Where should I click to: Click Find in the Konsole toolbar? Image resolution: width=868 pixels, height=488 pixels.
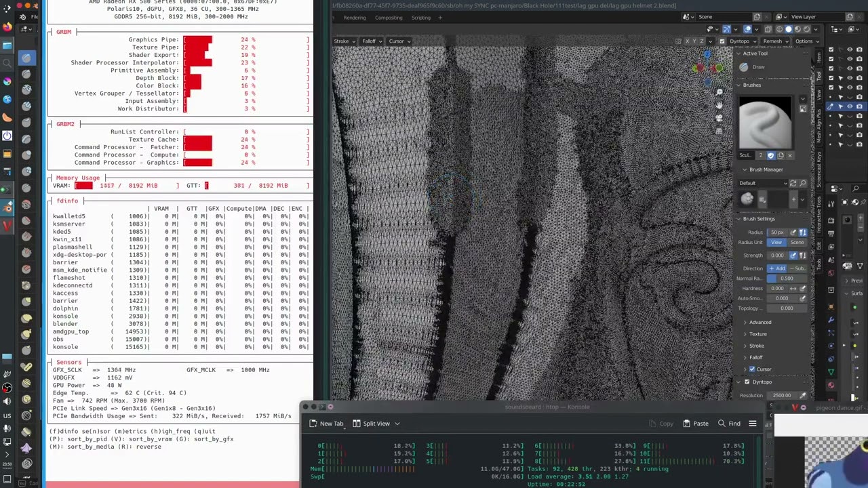729,424
